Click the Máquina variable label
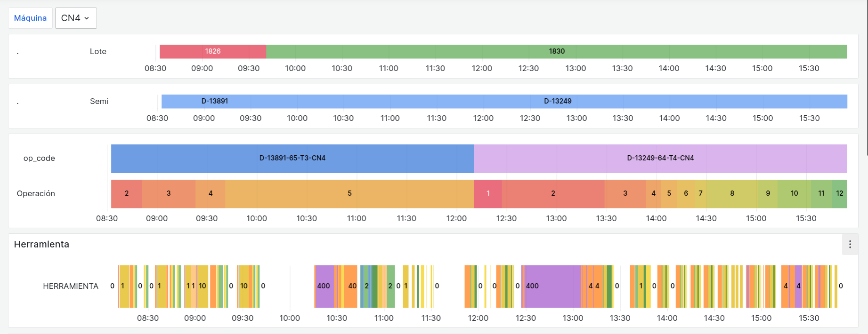This screenshot has height=334, width=868. click(x=30, y=18)
